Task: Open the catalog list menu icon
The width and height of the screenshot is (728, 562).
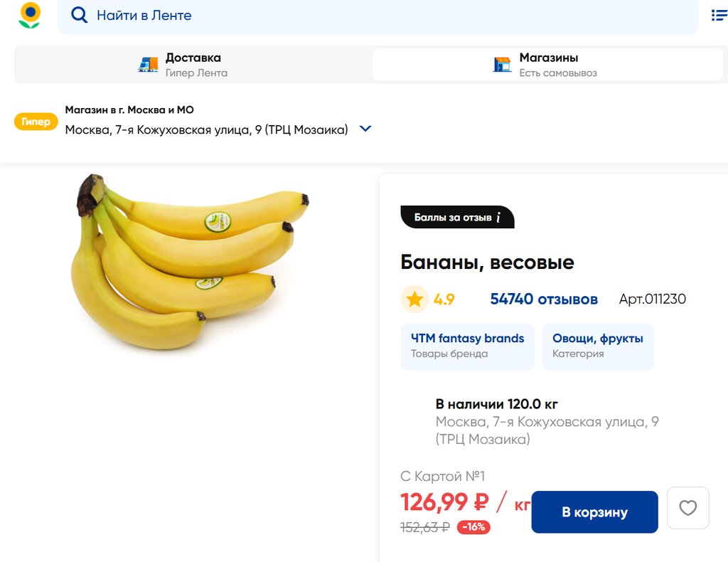Action: click(719, 15)
